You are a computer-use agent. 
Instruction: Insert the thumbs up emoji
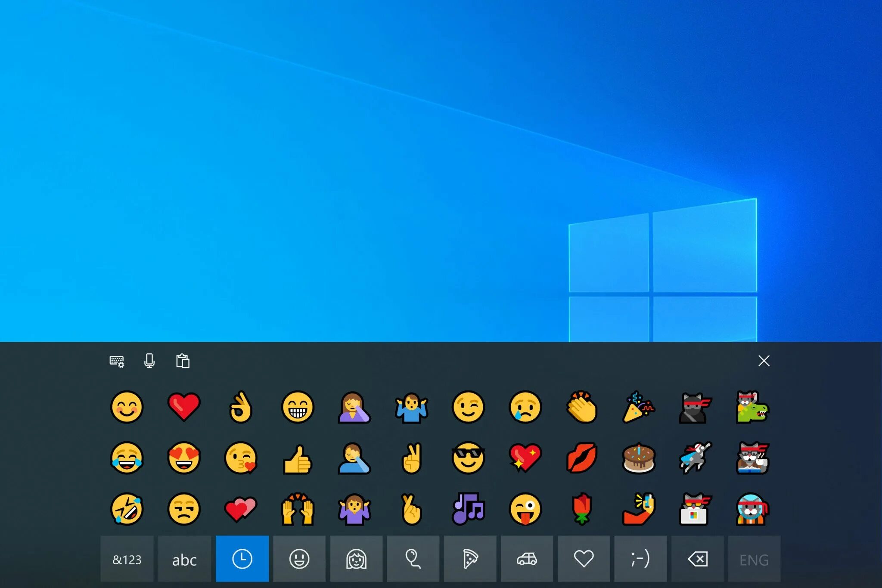click(297, 459)
